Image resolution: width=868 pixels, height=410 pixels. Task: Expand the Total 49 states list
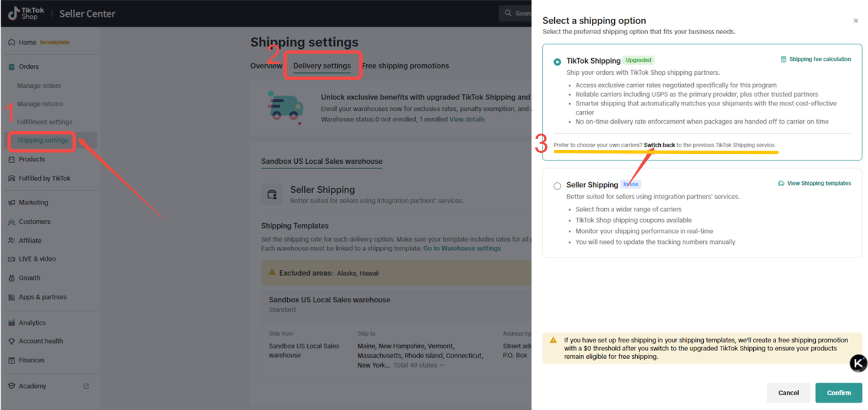(419, 365)
